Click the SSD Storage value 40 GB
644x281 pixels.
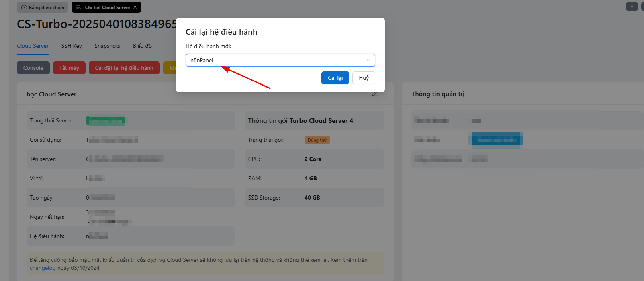[x=312, y=198]
